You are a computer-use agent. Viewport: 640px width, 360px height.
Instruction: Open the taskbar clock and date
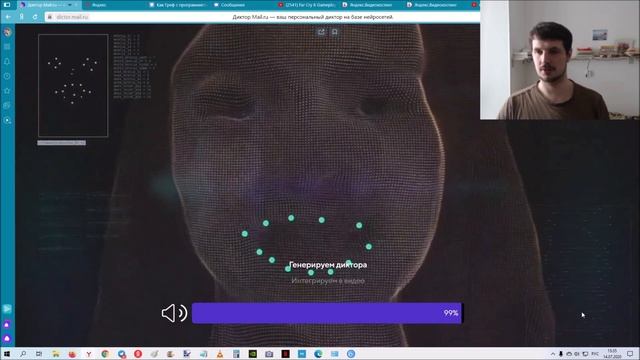coord(612,354)
